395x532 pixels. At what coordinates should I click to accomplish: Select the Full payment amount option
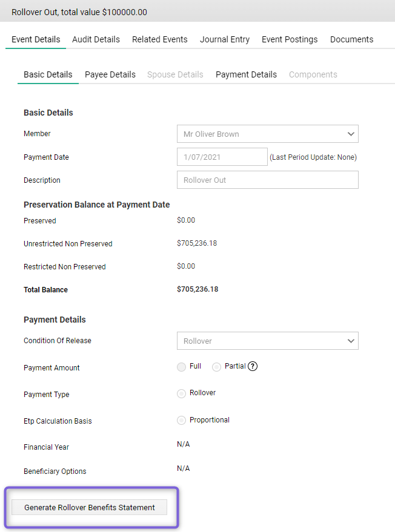click(x=181, y=367)
